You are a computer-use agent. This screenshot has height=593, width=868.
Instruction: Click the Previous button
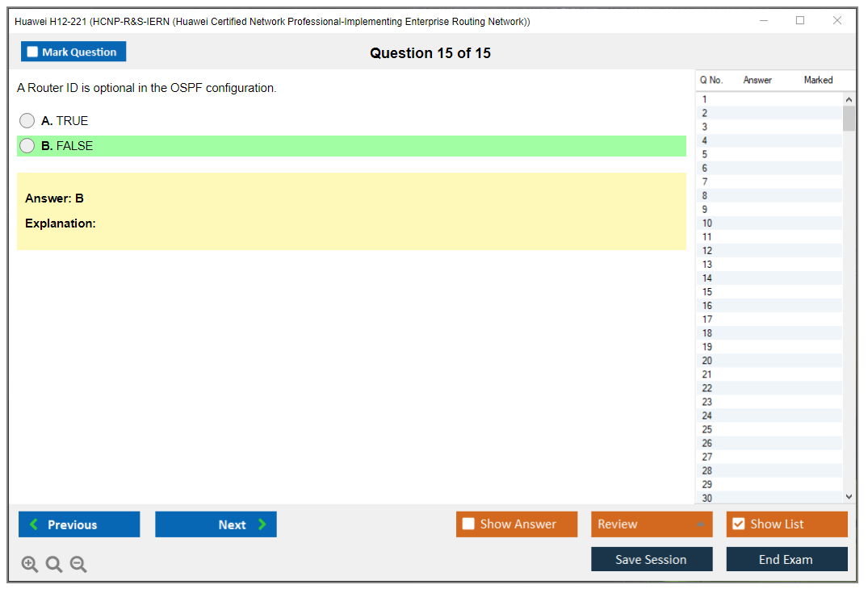pos(79,524)
